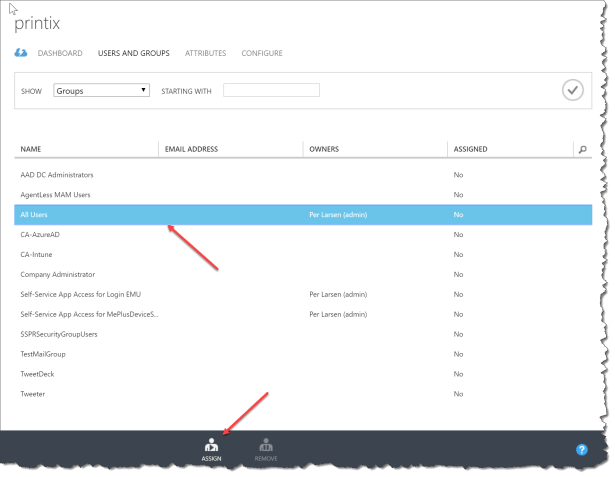Switch to Users and Groups tab
The height and width of the screenshot is (477, 615).
click(134, 53)
